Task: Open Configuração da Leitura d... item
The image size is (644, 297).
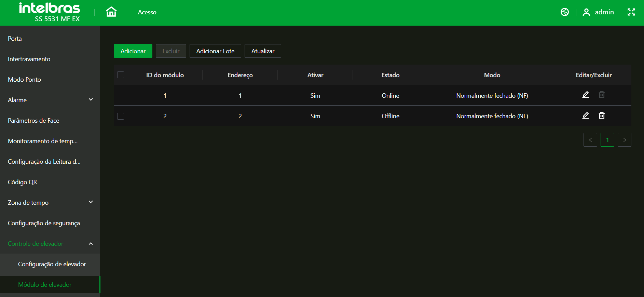Action: pyautogui.click(x=50, y=162)
